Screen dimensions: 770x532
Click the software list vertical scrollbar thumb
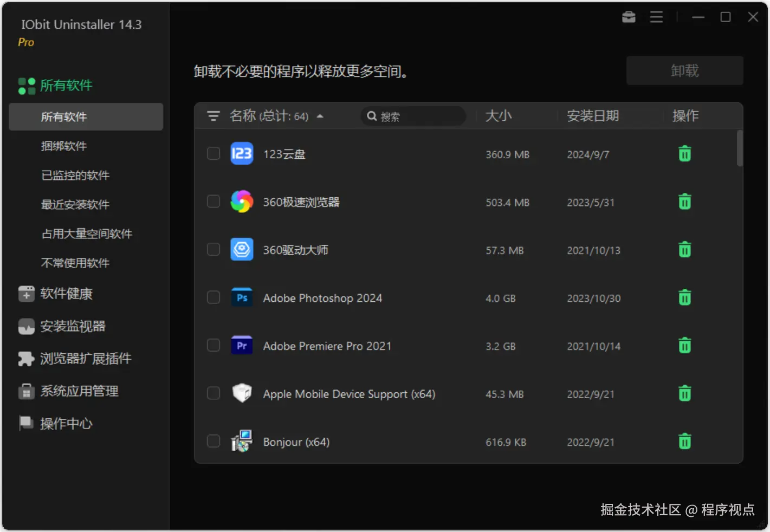coord(740,148)
